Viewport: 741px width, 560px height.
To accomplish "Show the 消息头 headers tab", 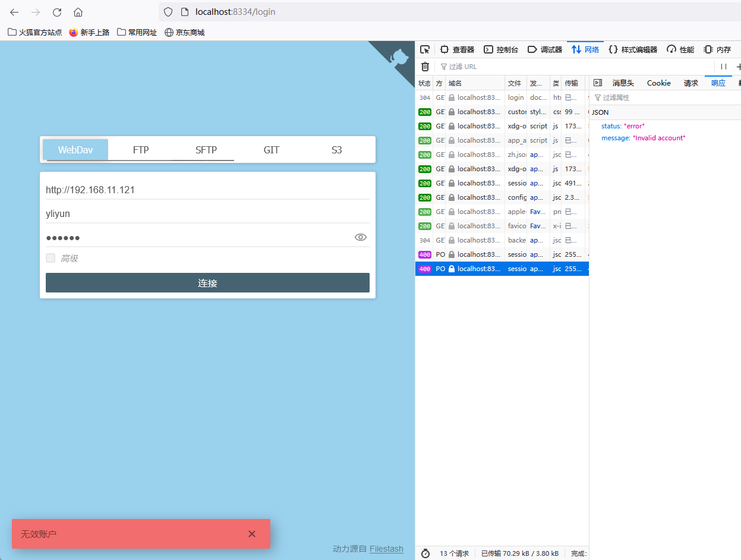I will point(623,83).
